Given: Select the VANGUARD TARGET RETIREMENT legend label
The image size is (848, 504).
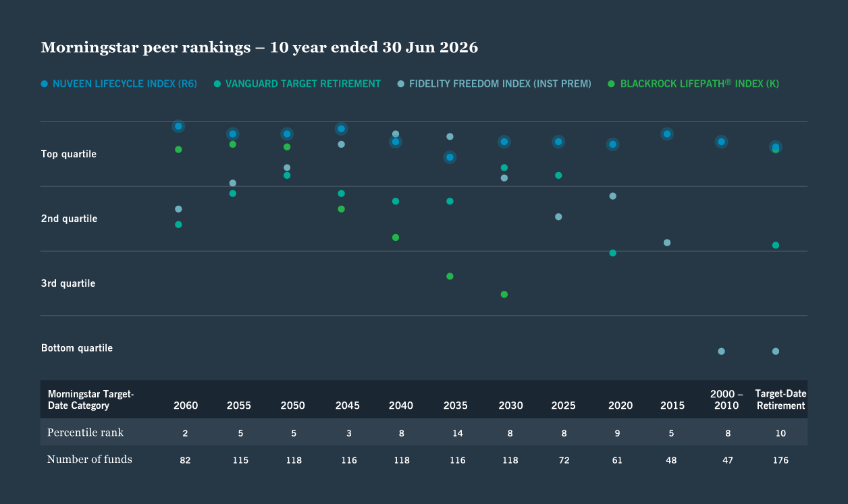Looking at the screenshot, I should [303, 84].
